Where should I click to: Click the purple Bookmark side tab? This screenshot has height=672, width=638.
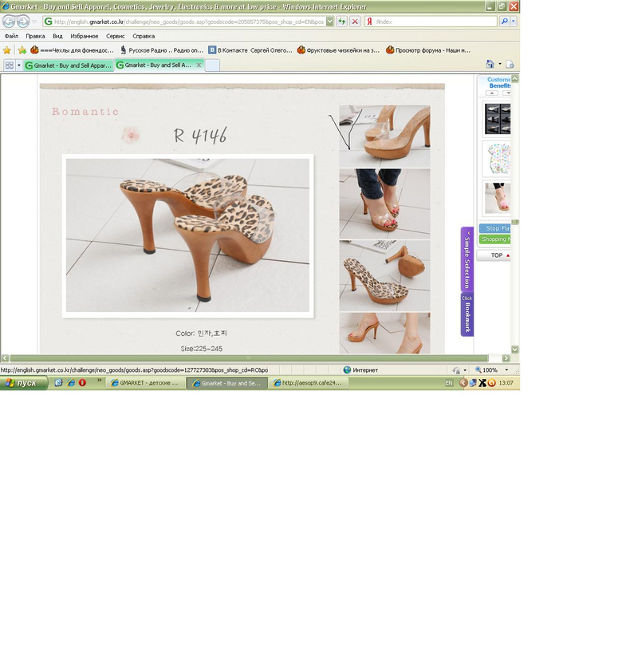[x=467, y=314]
